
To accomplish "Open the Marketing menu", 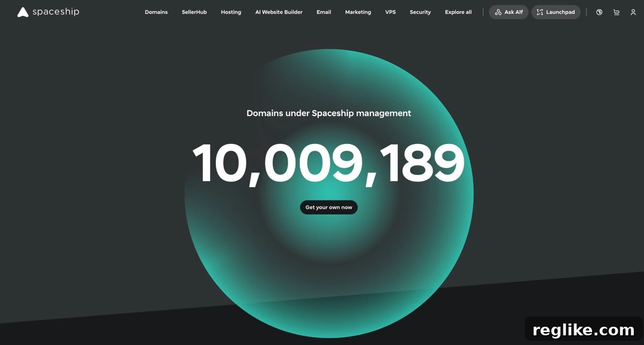I will tap(358, 12).
